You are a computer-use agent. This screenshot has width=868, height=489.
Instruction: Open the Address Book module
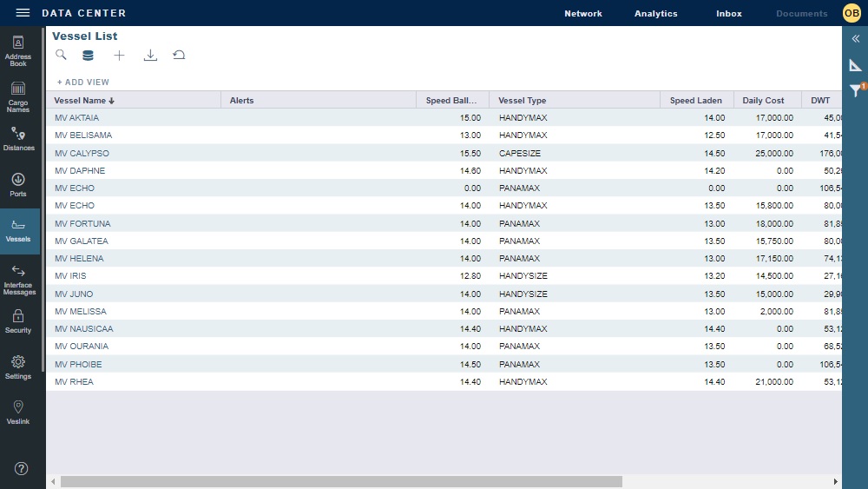pos(18,50)
